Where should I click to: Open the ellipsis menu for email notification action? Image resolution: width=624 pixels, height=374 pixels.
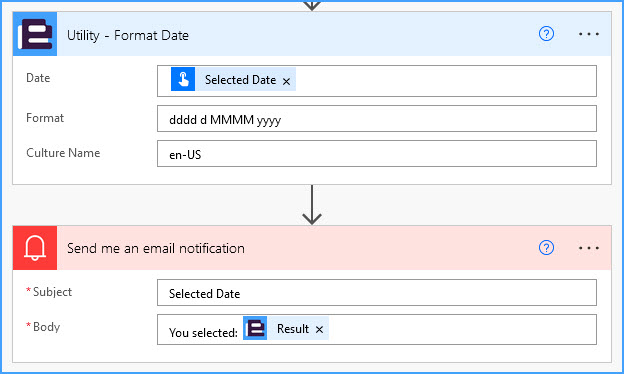[x=589, y=248]
